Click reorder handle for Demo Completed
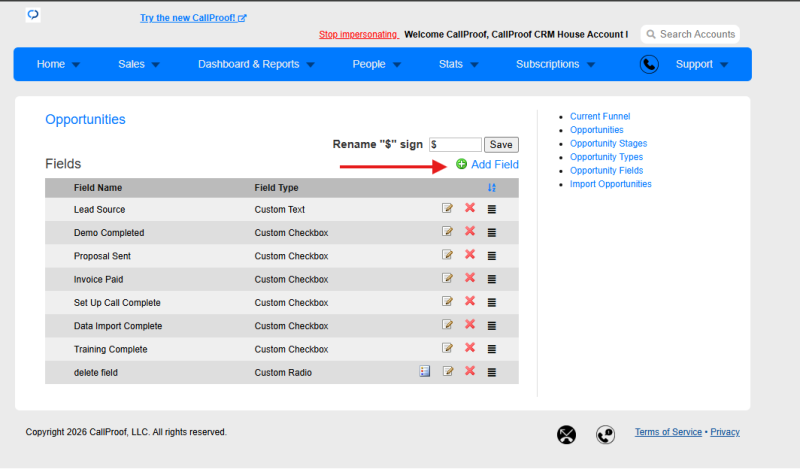Screen dimensions: 800x469 tap(492, 233)
